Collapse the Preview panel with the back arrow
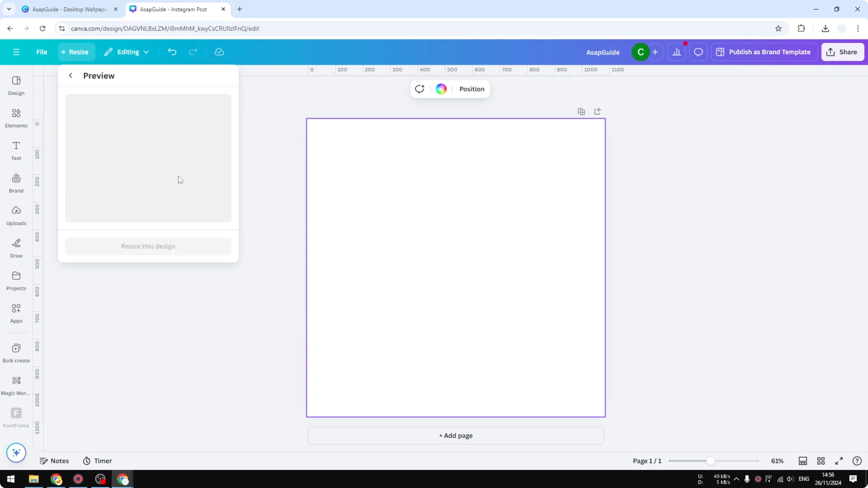Screen dimensions: 868x488 pos(71,75)
